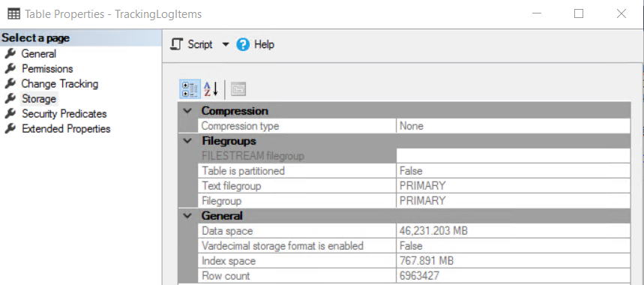
Task: Click wrench icon beside General page
Action: tap(10, 53)
